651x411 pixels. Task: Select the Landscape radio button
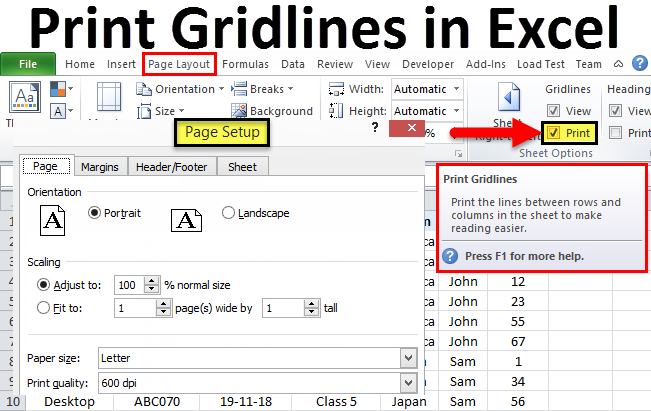pos(229,213)
